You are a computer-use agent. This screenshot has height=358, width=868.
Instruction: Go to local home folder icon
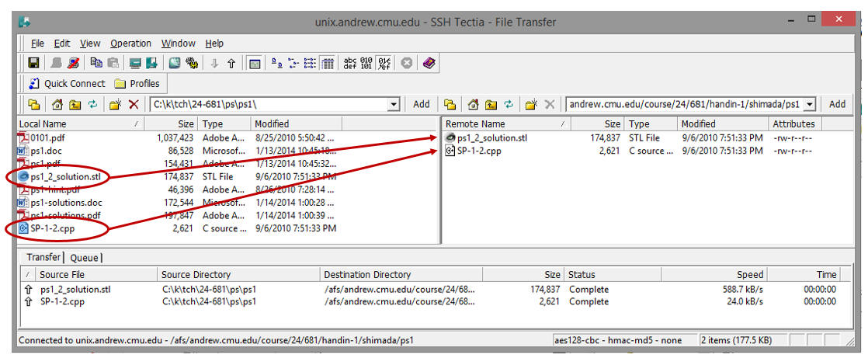click(57, 104)
